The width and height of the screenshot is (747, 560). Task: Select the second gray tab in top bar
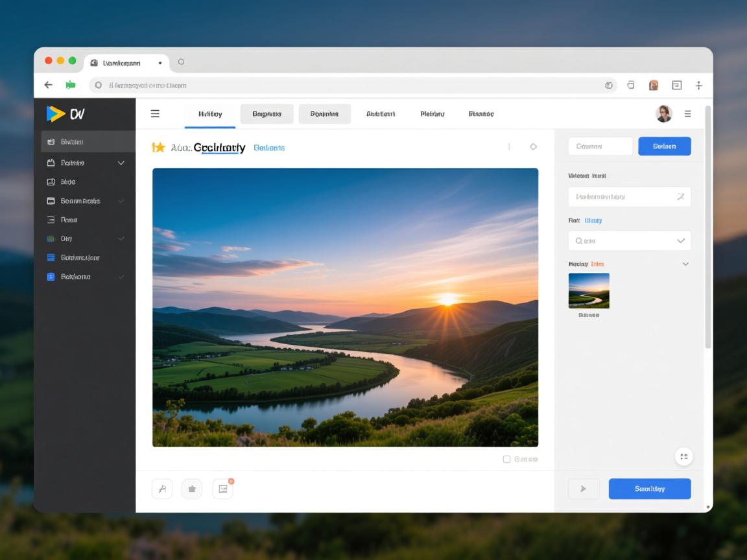(x=324, y=114)
